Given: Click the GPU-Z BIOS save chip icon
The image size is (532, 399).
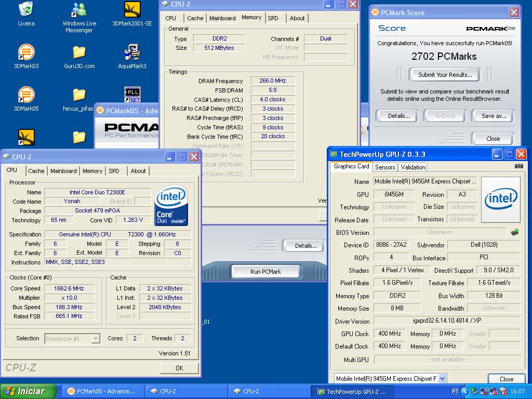Looking at the screenshot, I should click(x=515, y=232).
